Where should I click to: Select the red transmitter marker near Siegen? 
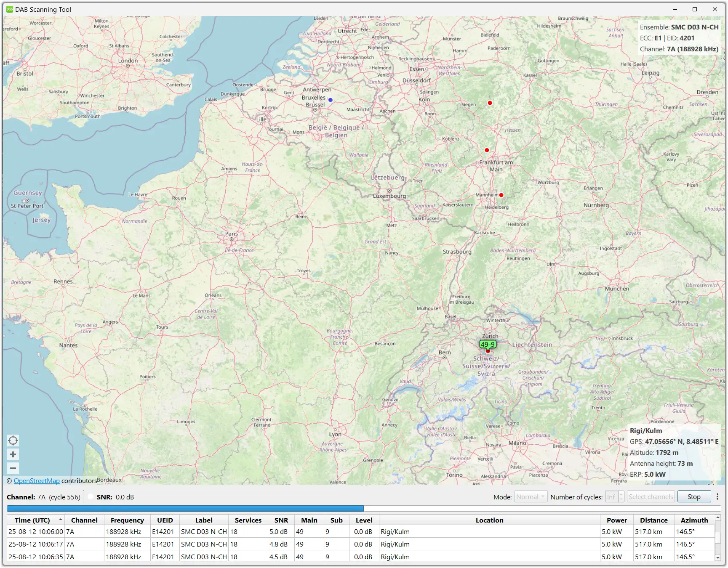click(x=490, y=103)
